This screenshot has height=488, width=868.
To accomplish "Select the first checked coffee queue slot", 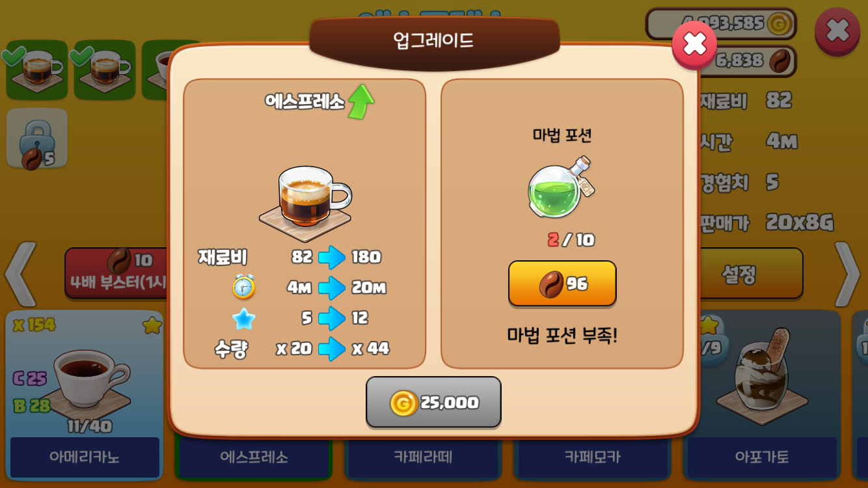I will click(x=37, y=70).
